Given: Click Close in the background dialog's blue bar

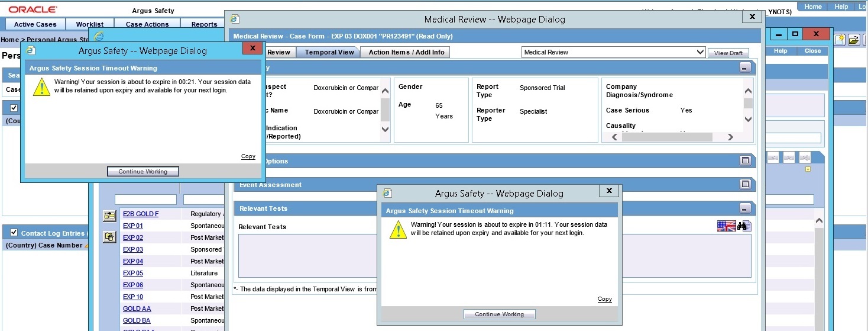Looking at the screenshot, I should [813, 51].
